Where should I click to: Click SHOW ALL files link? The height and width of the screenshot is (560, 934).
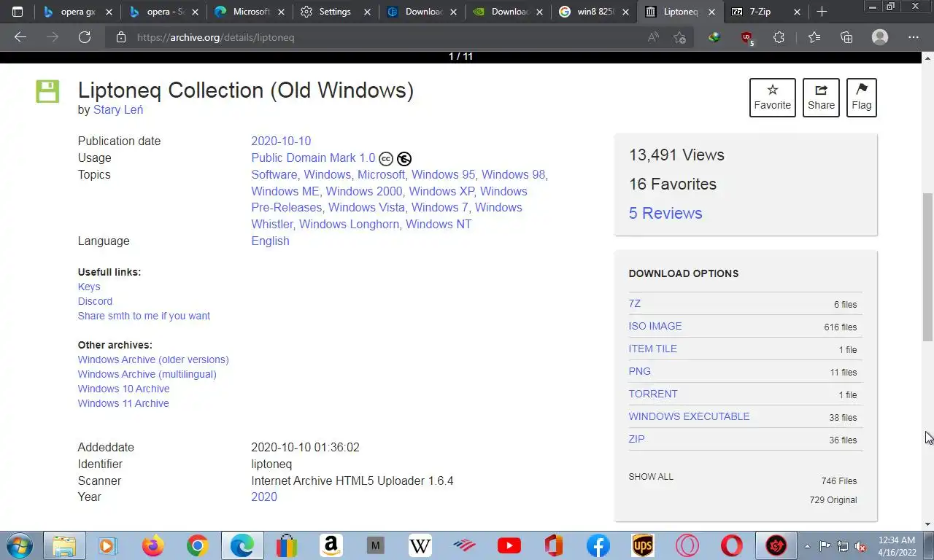(651, 477)
